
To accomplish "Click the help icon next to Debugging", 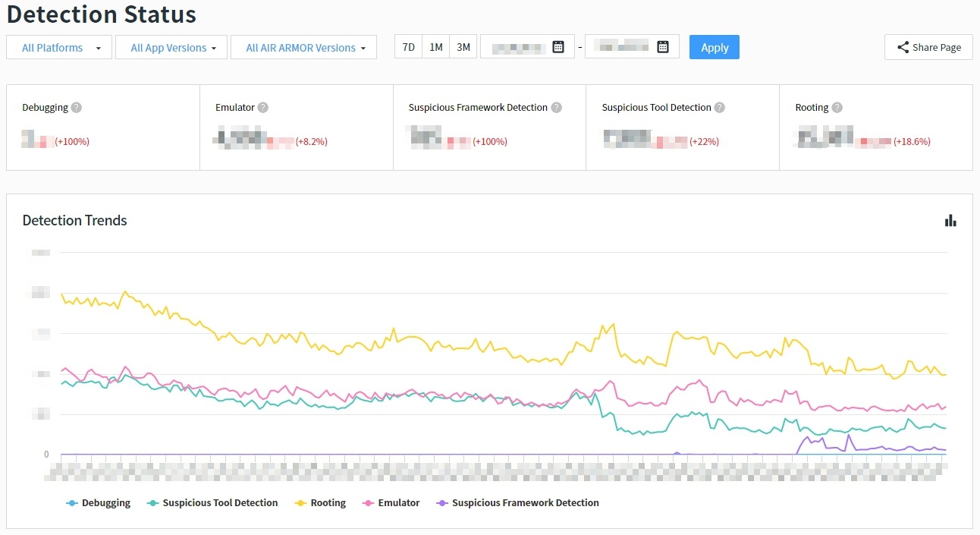I will pos(76,108).
